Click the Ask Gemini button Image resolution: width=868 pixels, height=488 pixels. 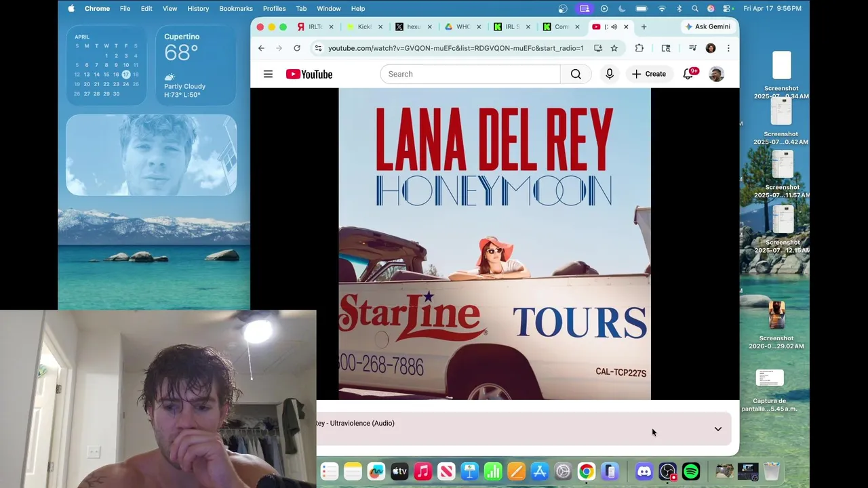coord(708,26)
